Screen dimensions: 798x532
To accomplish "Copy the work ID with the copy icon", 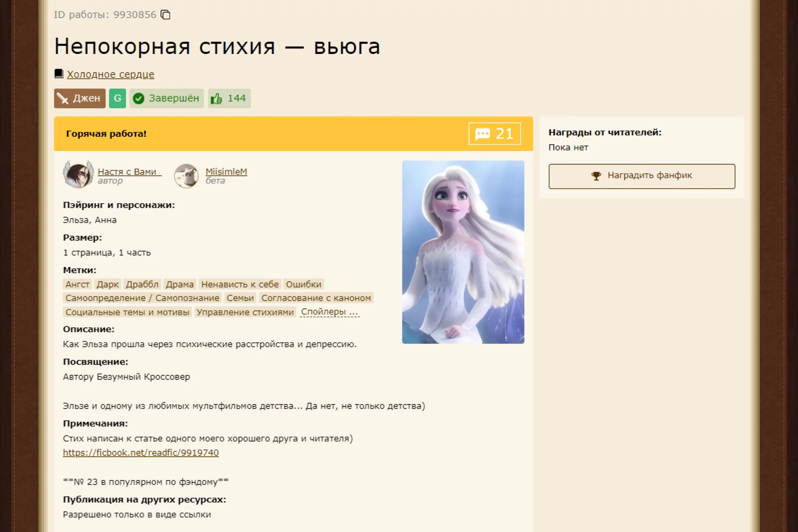I will (165, 15).
